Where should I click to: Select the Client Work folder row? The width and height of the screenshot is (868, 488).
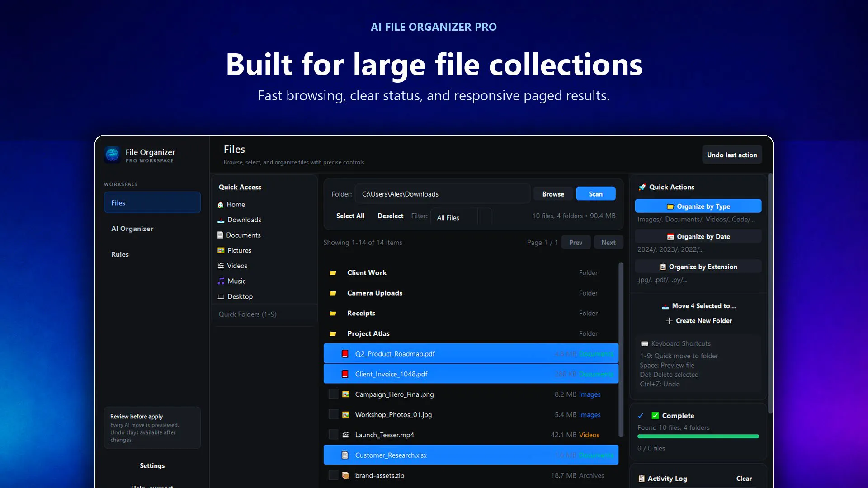tap(470, 273)
